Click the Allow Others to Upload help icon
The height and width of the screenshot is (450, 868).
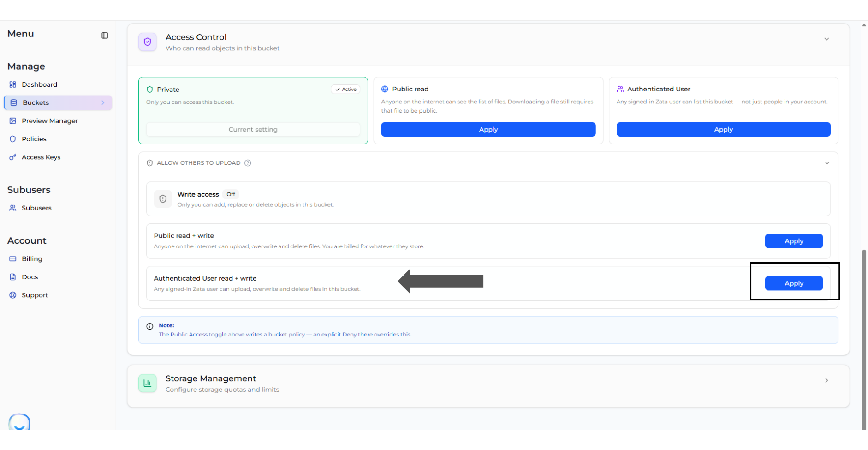(248, 163)
